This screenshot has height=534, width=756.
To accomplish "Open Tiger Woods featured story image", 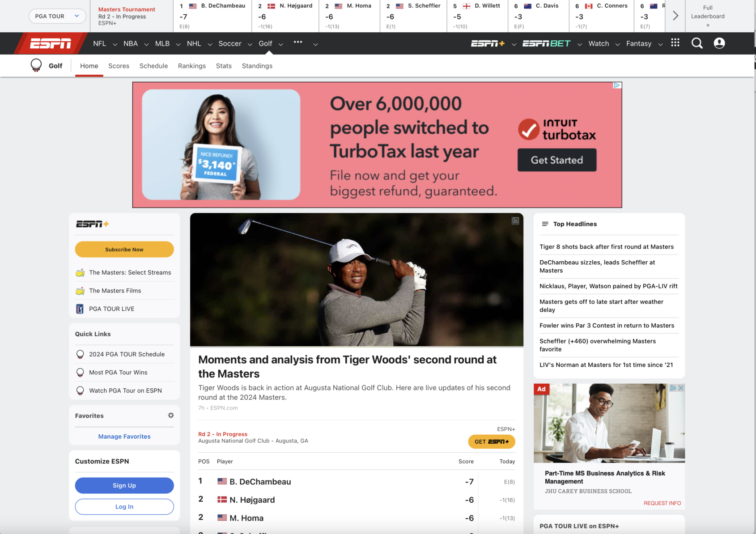I will [x=357, y=280].
